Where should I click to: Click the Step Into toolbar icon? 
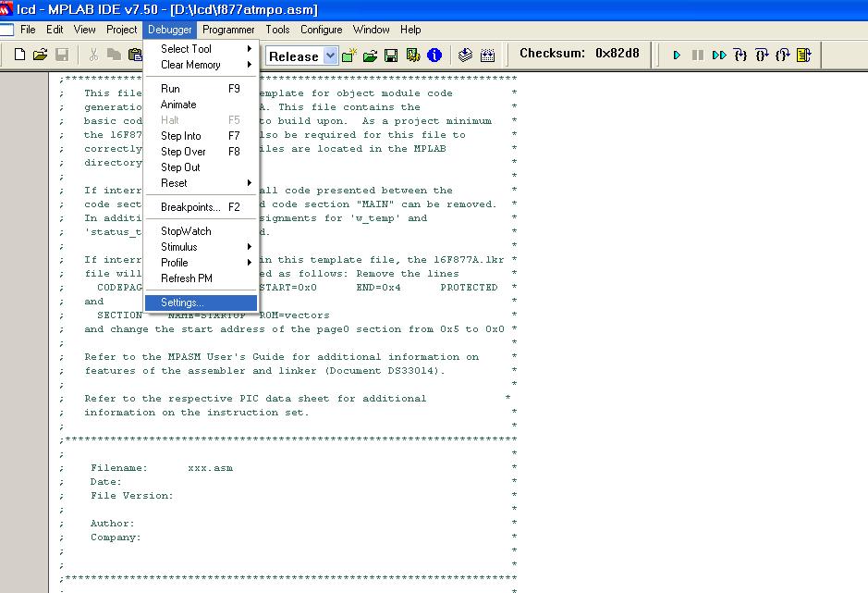(x=740, y=55)
